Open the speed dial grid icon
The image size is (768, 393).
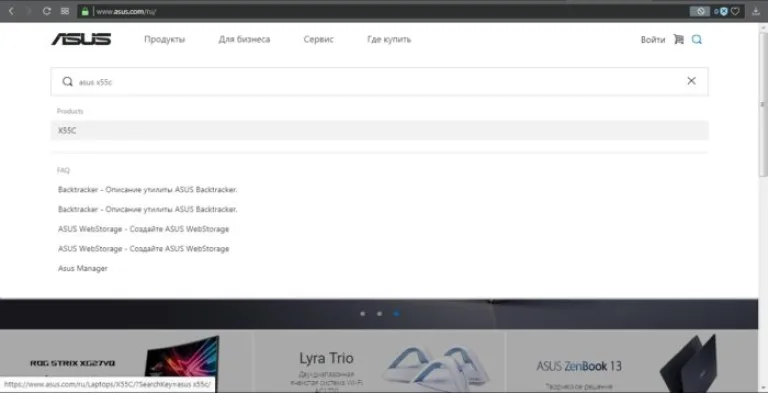coord(65,11)
